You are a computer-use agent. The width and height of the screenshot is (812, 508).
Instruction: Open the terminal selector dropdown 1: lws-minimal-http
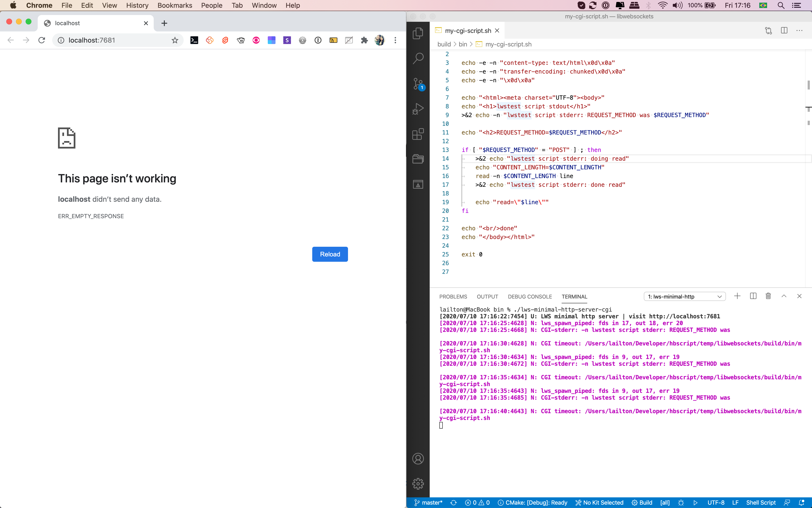point(684,296)
